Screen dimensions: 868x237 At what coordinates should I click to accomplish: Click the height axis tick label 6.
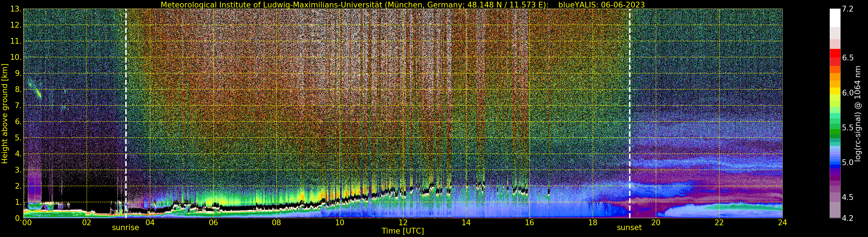pos(18,122)
